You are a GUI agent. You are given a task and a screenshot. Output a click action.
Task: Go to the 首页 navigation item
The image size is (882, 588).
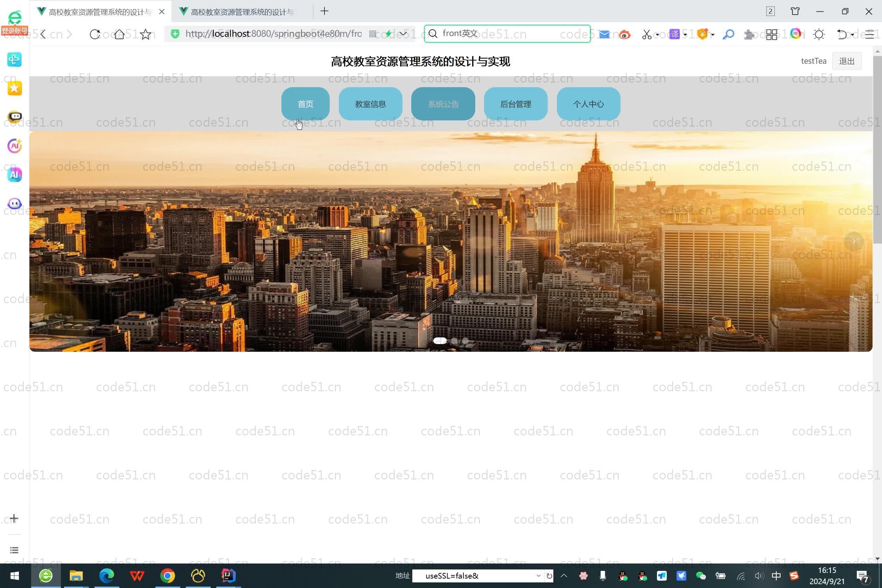click(305, 104)
